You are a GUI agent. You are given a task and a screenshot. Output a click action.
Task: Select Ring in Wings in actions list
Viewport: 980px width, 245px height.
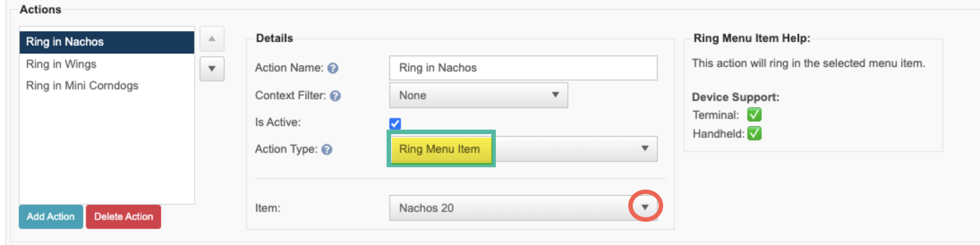tap(107, 64)
